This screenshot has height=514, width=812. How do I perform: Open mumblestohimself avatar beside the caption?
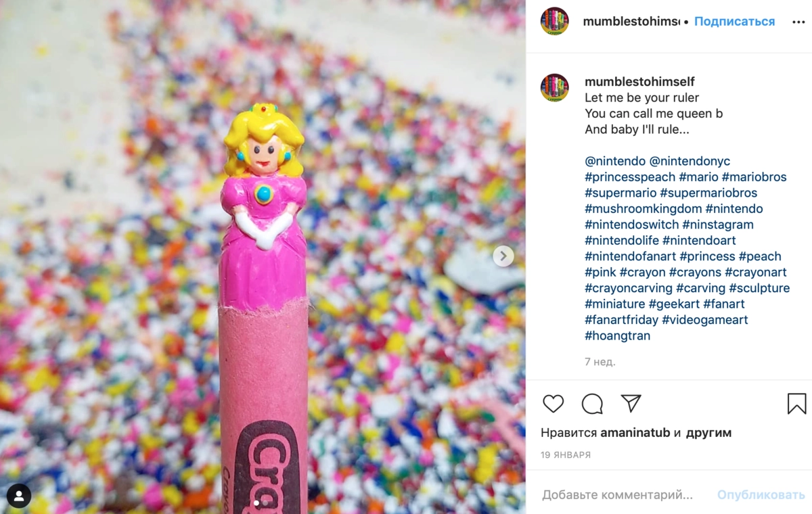click(x=554, y=87)
